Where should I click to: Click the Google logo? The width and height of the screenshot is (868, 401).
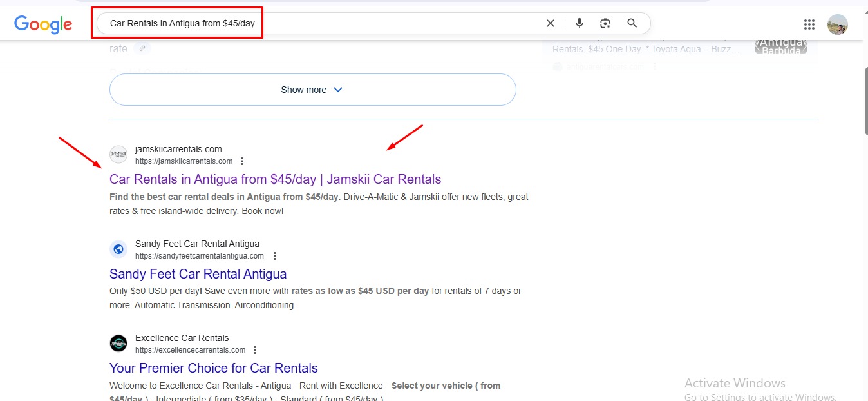tap(43, 24)
